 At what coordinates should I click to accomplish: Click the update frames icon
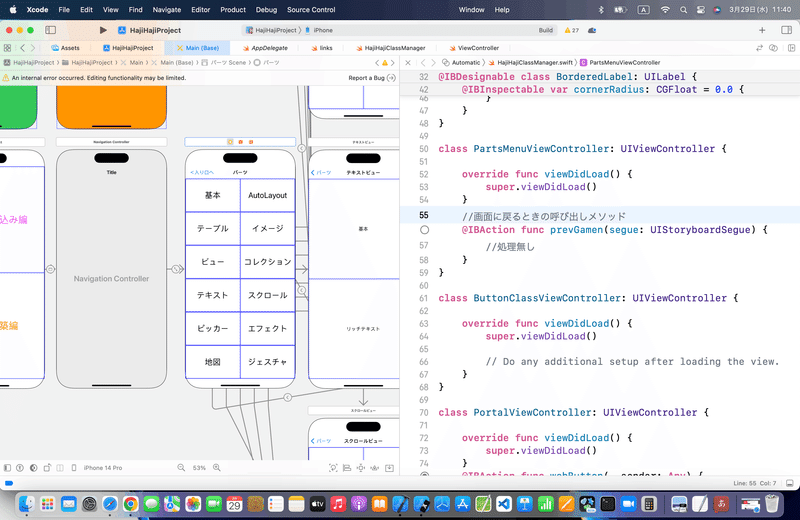[x=333, y=467]
